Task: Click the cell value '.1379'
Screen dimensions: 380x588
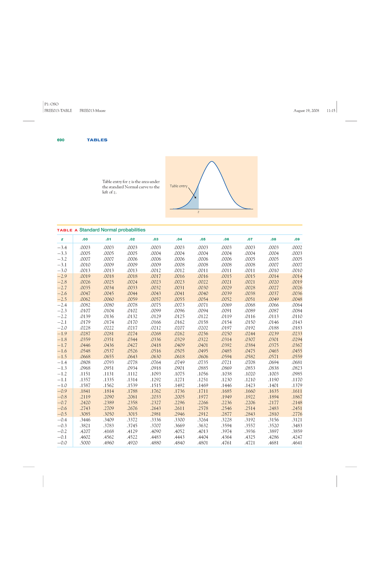Action: point(297,385)
